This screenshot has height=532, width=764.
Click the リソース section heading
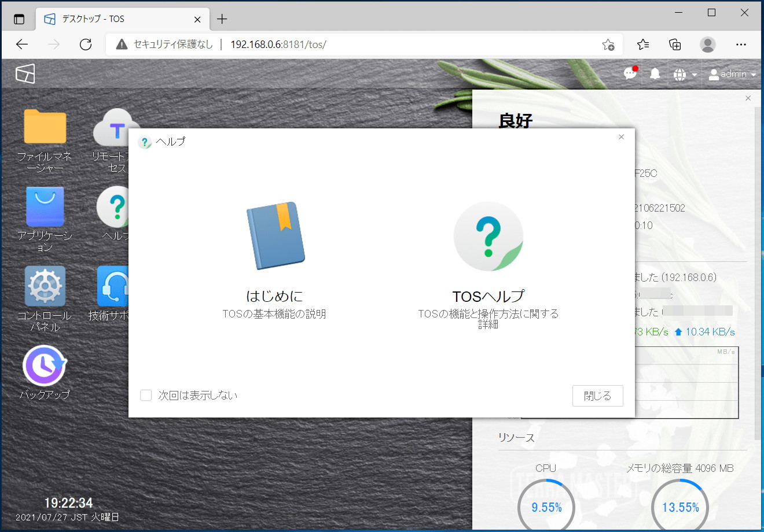pyautogui.click(x=516, y=437)
